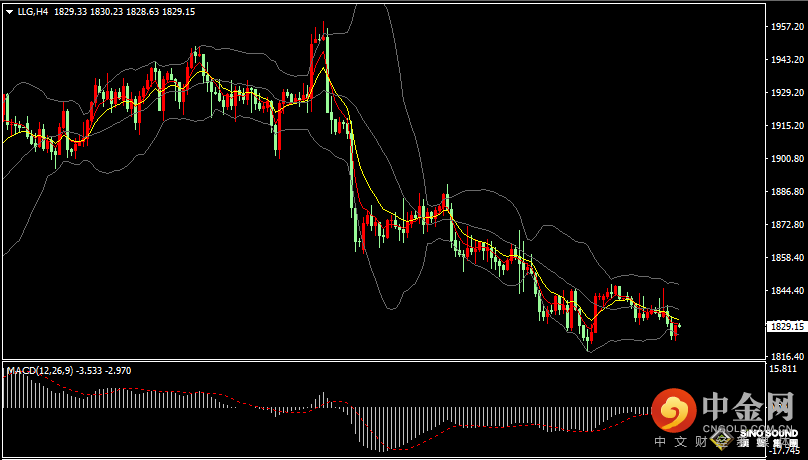
Task: Click the LLG,H4 symbol label
Action: pos(33,11)
